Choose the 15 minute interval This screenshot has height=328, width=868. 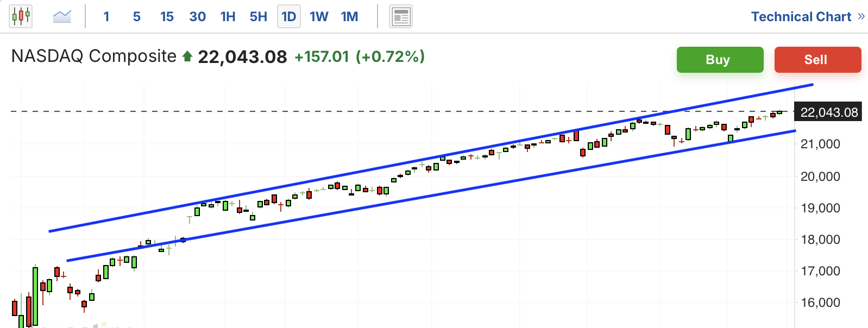click(x=167, y=17)
